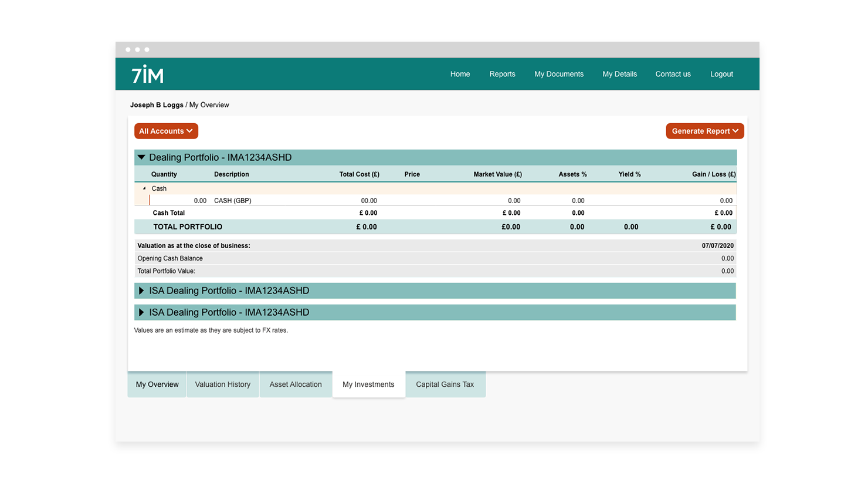This screenshot has width=868, height=493.
Task: Click the Joseph B Loggs breadcrumb
Action: pos(157,104)
